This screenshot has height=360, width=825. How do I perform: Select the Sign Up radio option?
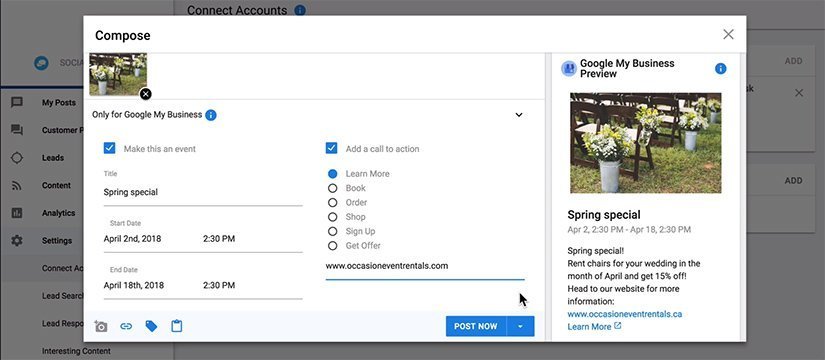click(x=333, y=231)
